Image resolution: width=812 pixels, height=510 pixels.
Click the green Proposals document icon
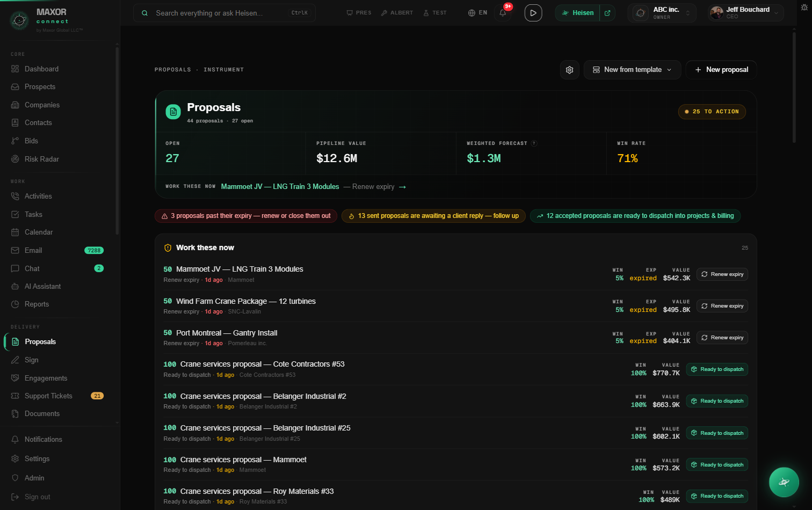point(173,112)
